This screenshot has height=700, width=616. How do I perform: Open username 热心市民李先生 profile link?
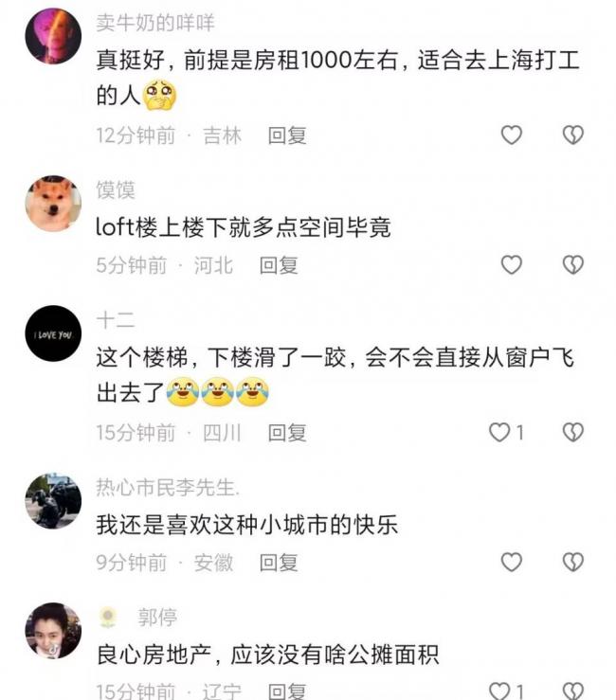coord(168,488)
